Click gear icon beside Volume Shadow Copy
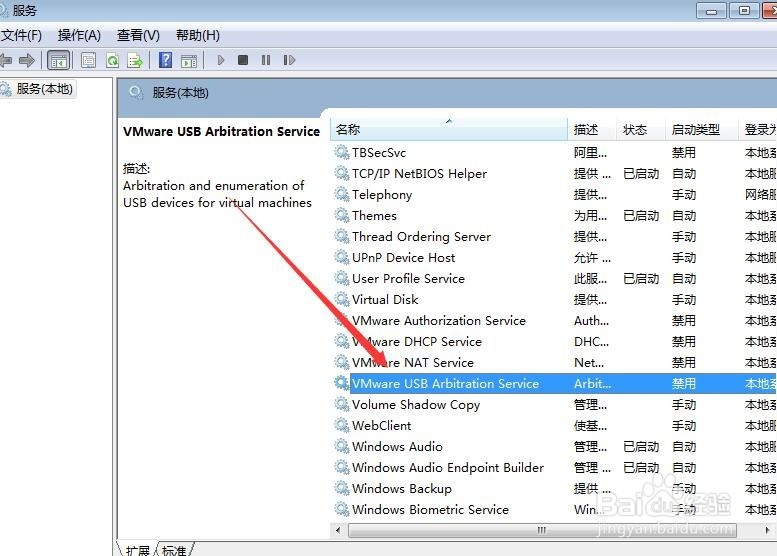This screenshot has width=777, height=556. point(341,404)
